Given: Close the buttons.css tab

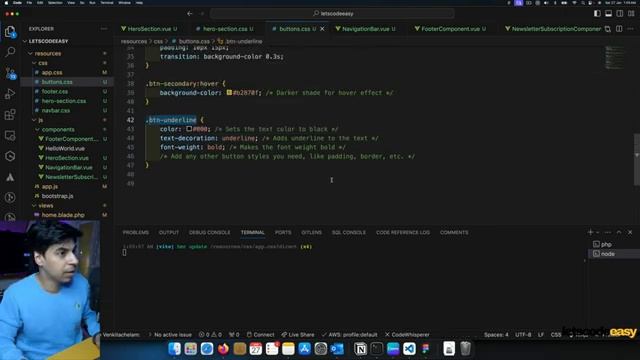Looking at the screenshot, I should (322, 29).
